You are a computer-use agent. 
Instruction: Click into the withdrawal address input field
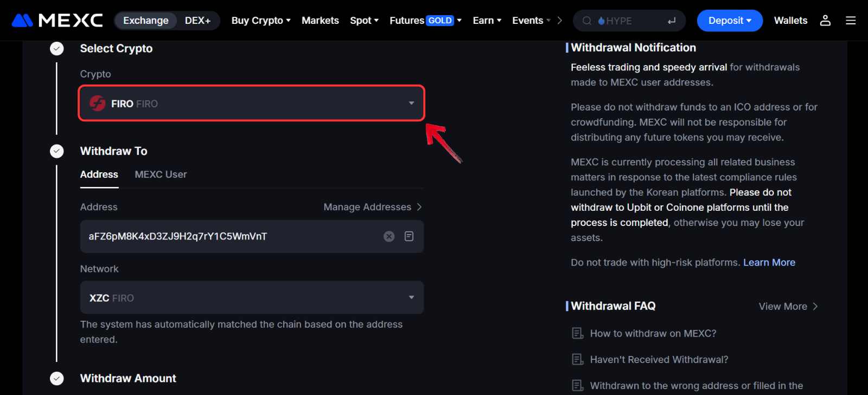pos(228,236)
